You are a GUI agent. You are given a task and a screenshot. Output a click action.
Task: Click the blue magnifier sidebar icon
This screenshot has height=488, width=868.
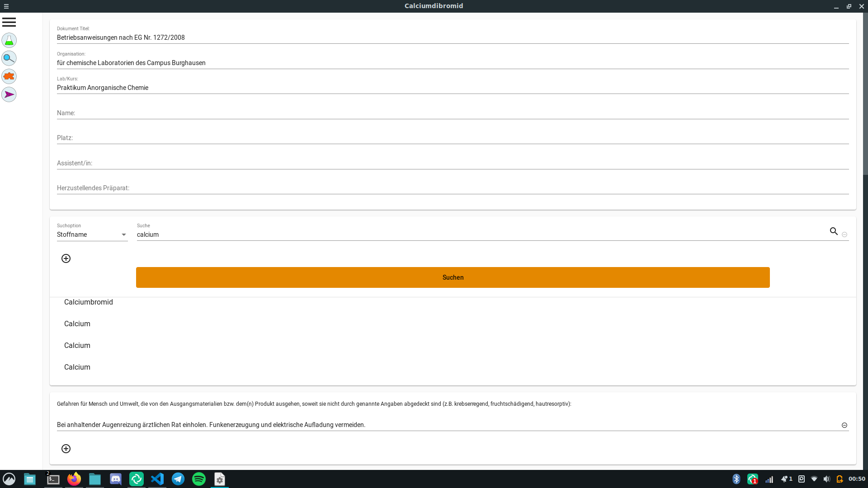coord(9,58)
